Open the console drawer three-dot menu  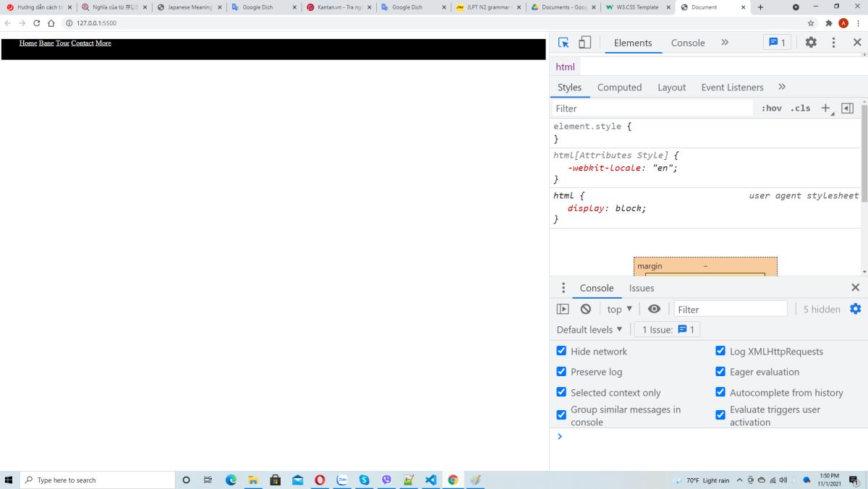(x=563, y=288)
